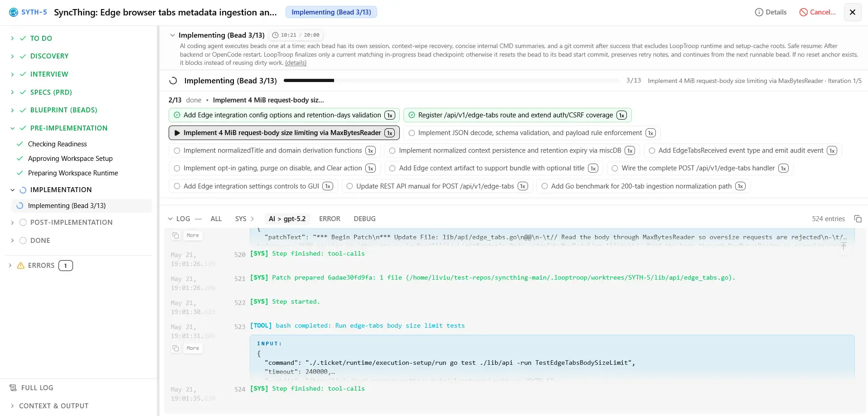Select bead Implement opt-in gating, purge on disable

[x=274, y=168]
